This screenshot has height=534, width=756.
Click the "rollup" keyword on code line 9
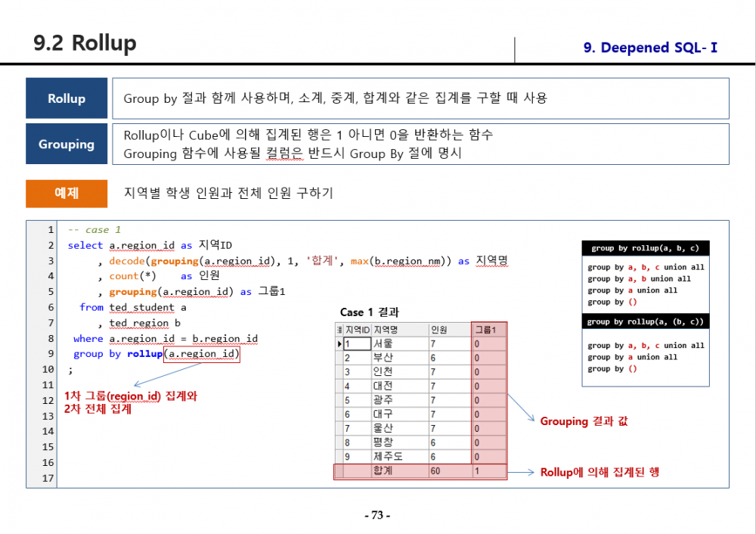pyautogui.click(x=144, y=354)
